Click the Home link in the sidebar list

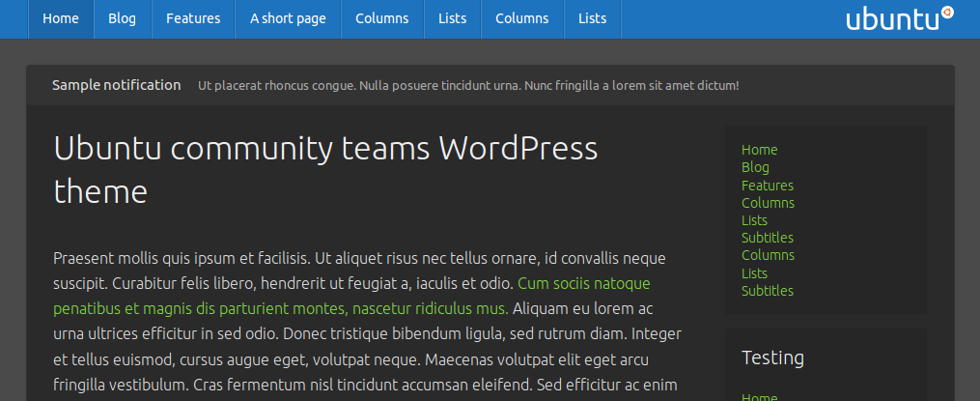pyautogui.click(x=759, y=150)
